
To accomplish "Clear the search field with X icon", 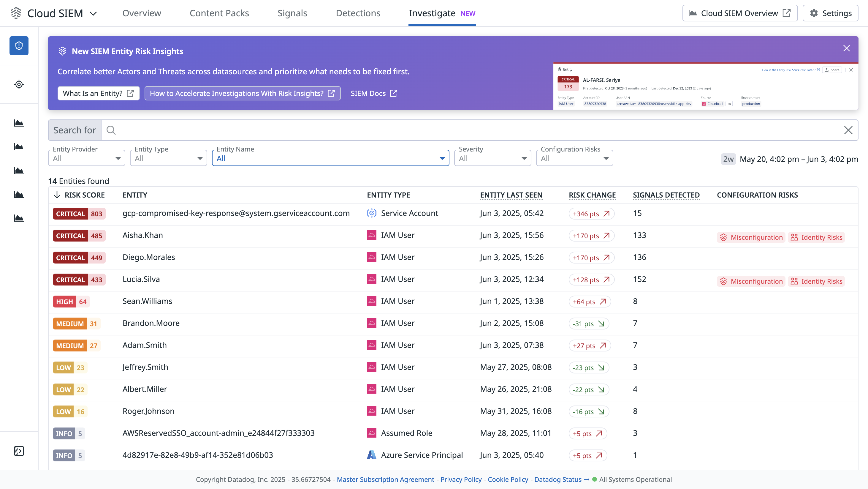I will point(848,130).
